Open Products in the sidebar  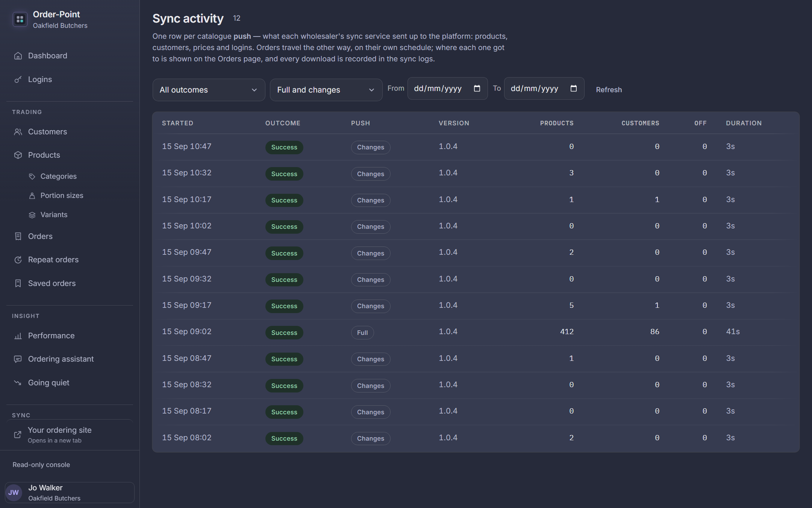click(x=70, y=155)
